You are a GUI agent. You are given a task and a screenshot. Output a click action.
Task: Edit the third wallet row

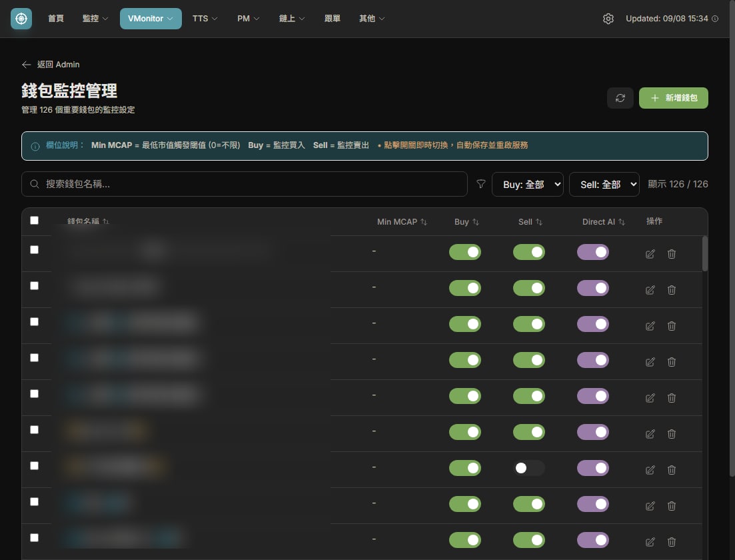650,326
